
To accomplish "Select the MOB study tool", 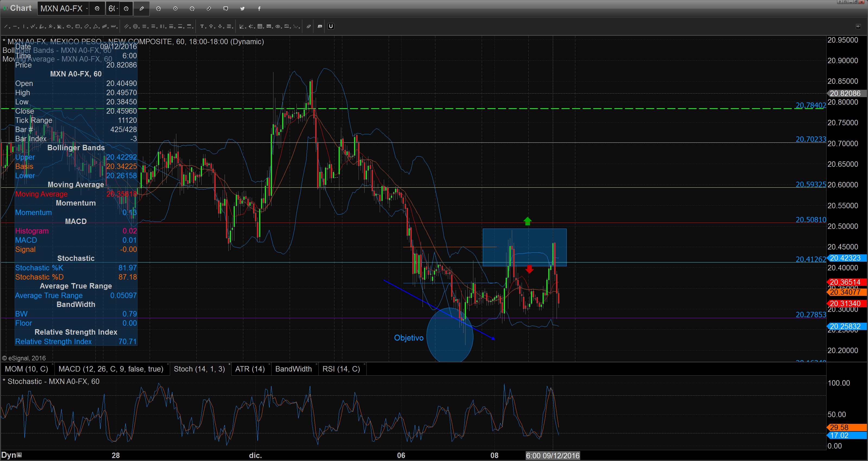I will 268,26.
